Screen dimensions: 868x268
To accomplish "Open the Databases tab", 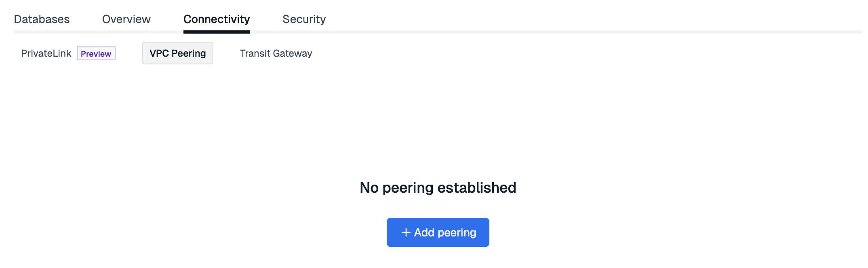I will (42, 19).
